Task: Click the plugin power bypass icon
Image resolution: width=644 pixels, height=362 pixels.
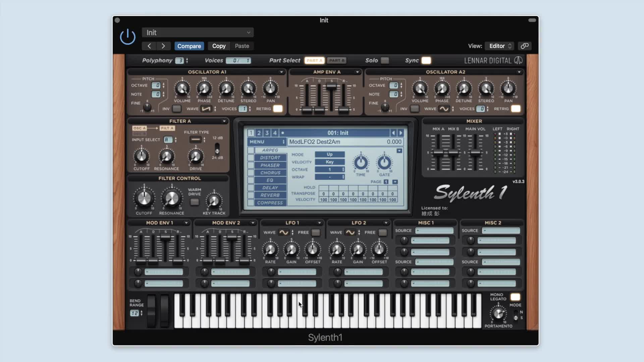Action: point(127,37)
